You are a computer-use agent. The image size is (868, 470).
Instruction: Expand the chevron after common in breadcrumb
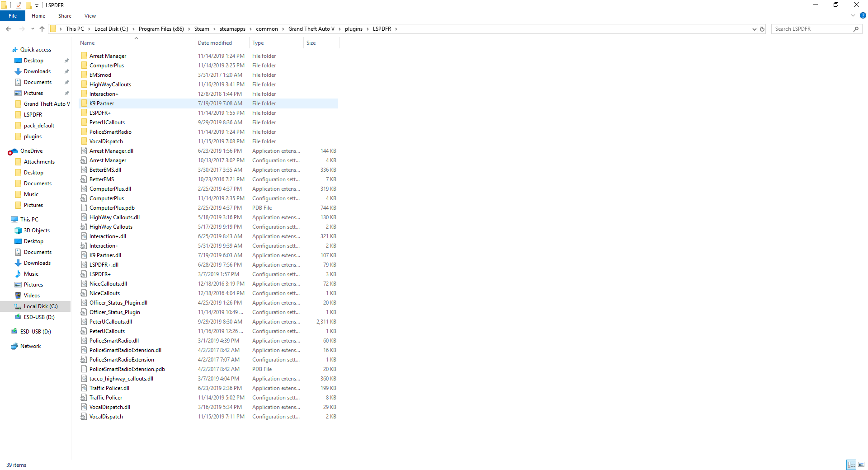(x=283, y=29)
